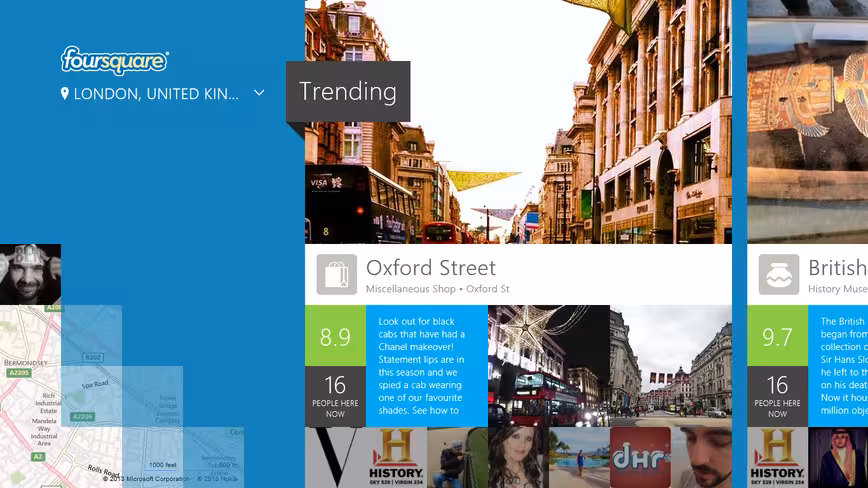
Task: Open the Regent Street daytime photo
Action: (x=671, y=366)
